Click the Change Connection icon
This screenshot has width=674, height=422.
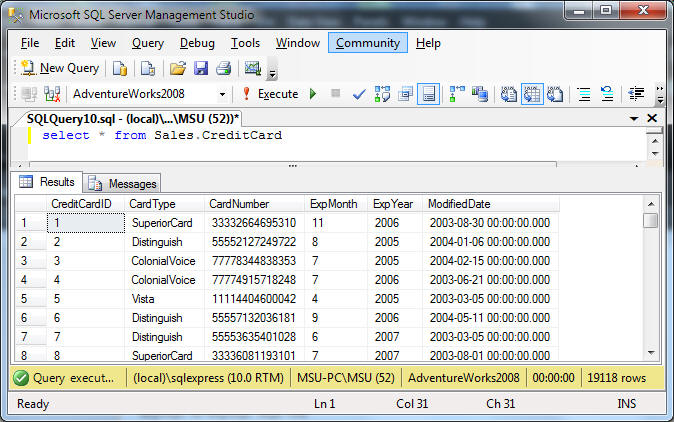click(52, 94)
